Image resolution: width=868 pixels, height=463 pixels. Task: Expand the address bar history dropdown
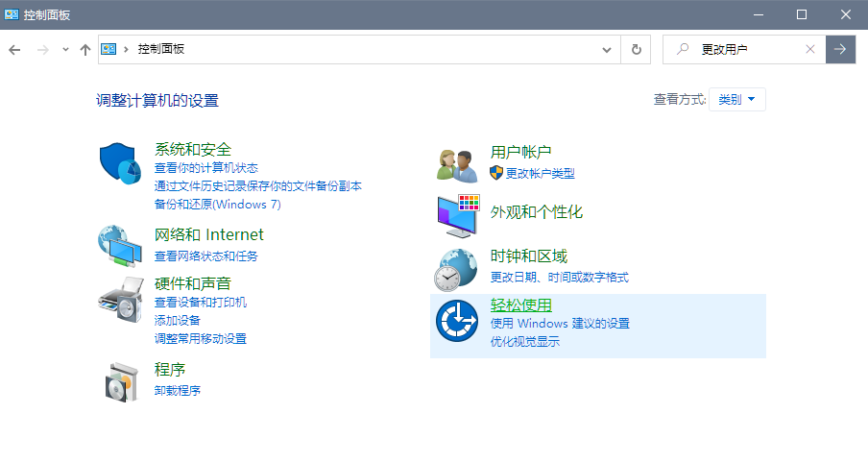[607, 49]
